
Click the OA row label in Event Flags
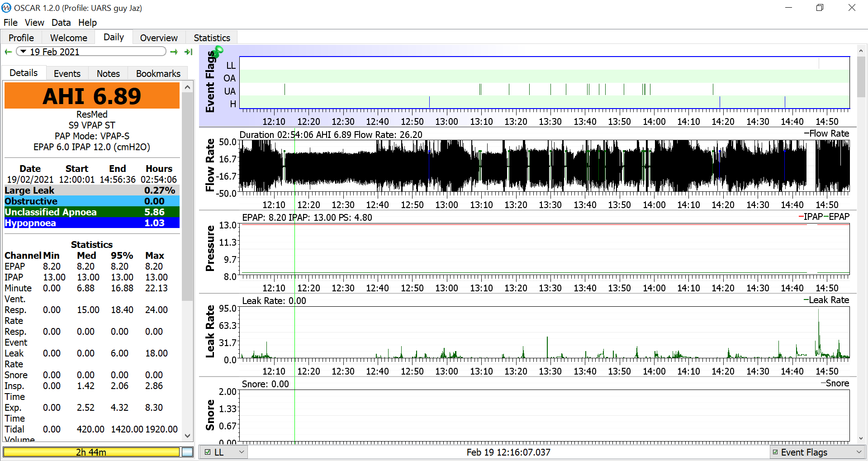[x=230, y=78]
